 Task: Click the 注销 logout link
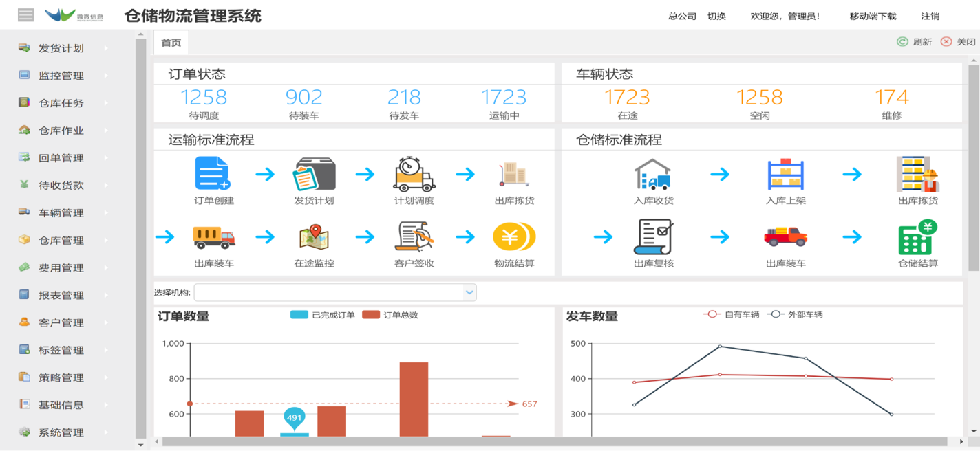pos(930,16)
